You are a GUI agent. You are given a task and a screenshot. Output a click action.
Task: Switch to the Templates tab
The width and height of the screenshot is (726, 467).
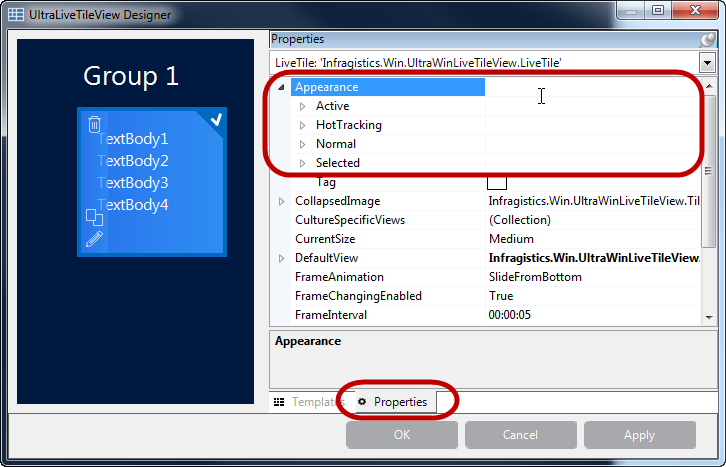pyautogui.click(x=312, y=402)
